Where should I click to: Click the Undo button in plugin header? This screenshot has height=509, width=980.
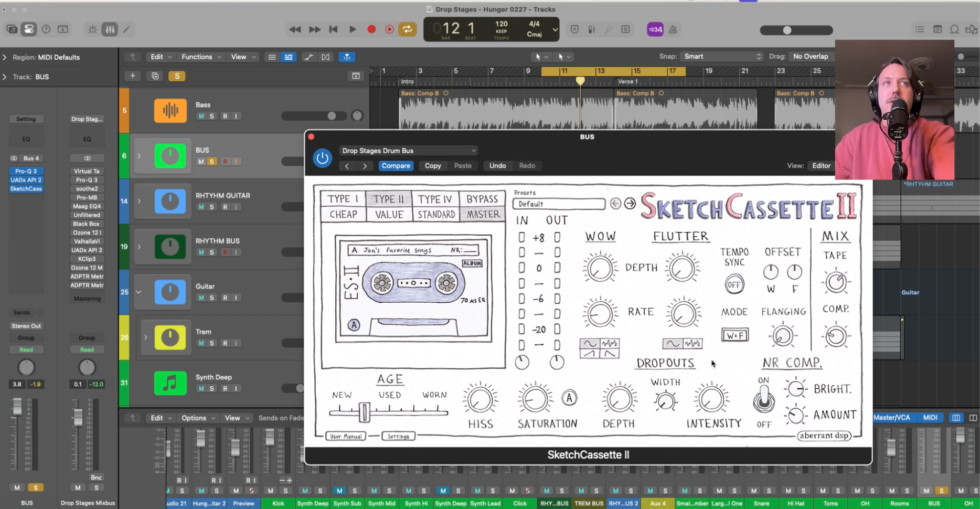(x=497, y=166)
